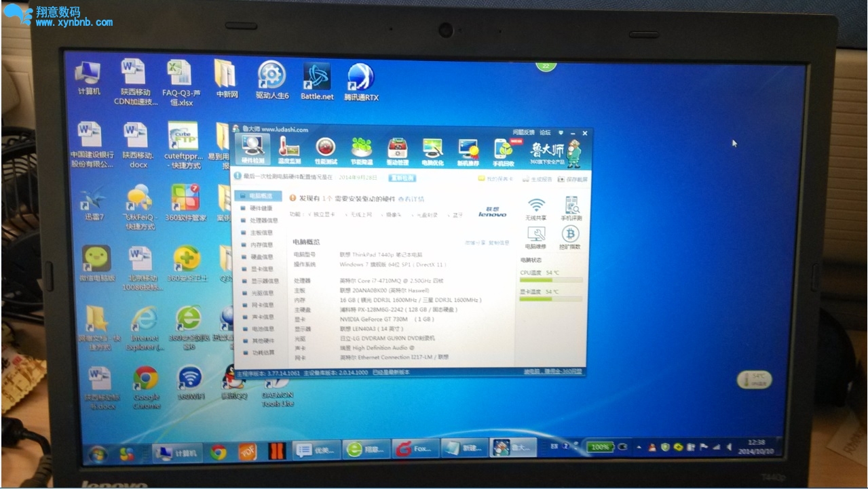Image resolution: width=868 pixels, height=489 pixels.
Task: Open the 电脑优化 computer optimization tool
Action: (432, 151)
